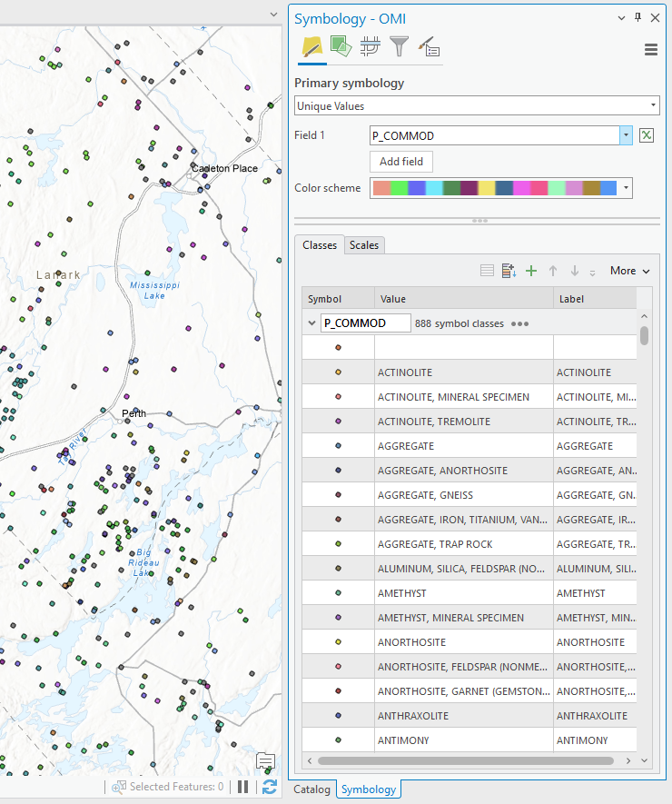This screenshot has height=804, width=672.
Task: Open the Advanced symbology options tab
Action: (x=429, y=46)
